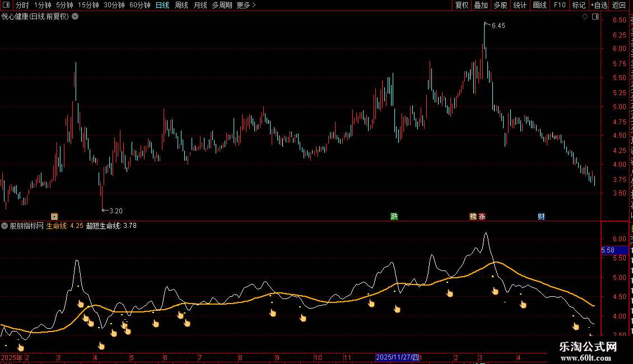Open the 多股 multi-stock view
The height and width of the screenshot is (364, 633).
click(x=500, y=5)
